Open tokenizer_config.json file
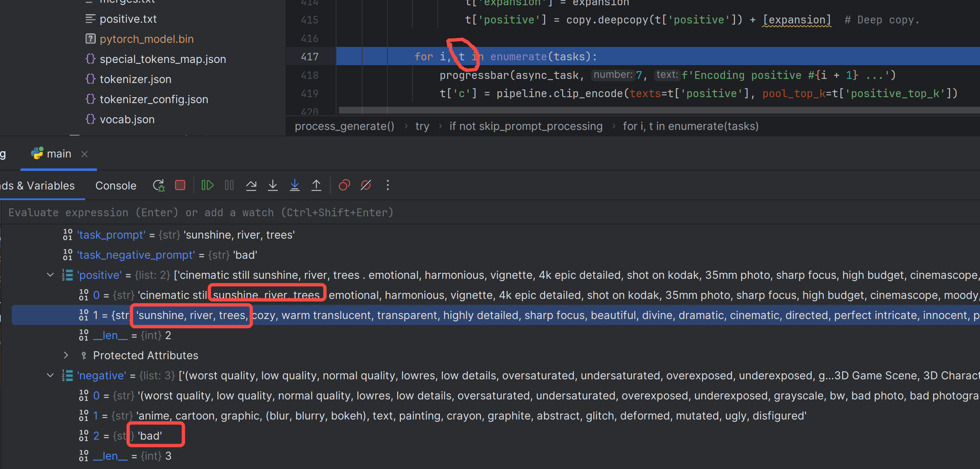This screenshot has width=980, height=469. (154, 100)
